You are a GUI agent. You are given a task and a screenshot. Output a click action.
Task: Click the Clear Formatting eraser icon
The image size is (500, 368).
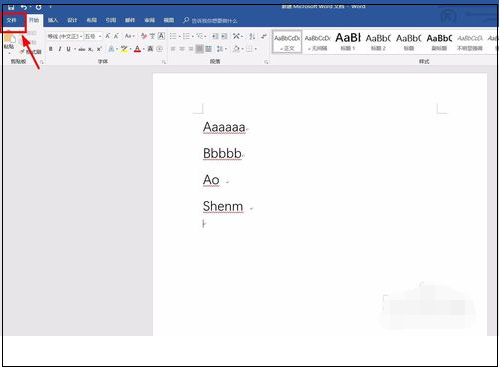coord(144,36)
